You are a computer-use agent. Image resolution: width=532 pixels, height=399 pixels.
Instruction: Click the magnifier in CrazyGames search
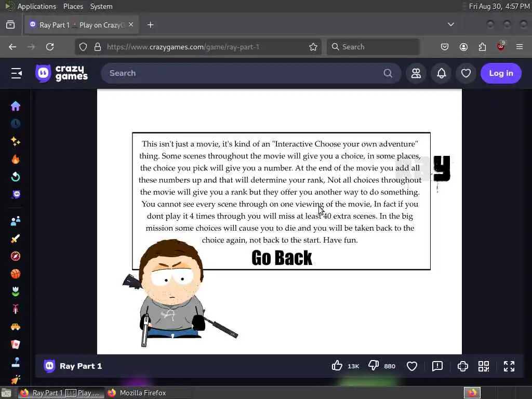point(388,73)
